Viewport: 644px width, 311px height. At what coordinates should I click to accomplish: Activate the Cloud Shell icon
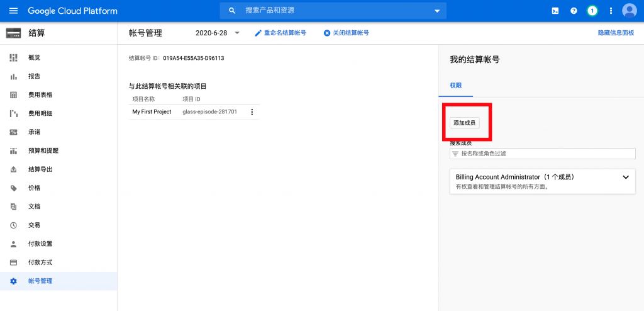click(x=555, y=11)
